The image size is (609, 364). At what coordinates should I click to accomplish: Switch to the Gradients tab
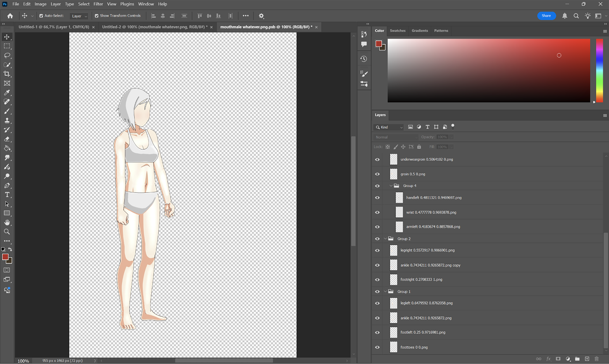[420, 31]
